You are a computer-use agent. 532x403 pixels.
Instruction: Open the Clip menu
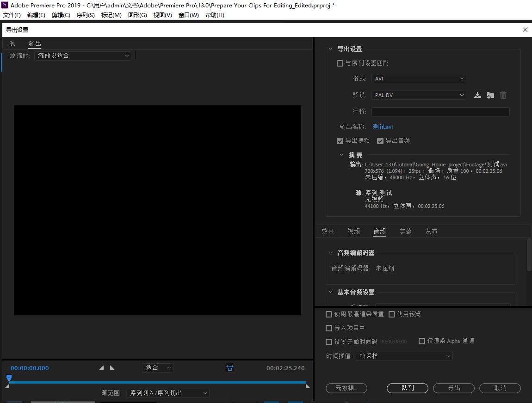pos(61,15)
